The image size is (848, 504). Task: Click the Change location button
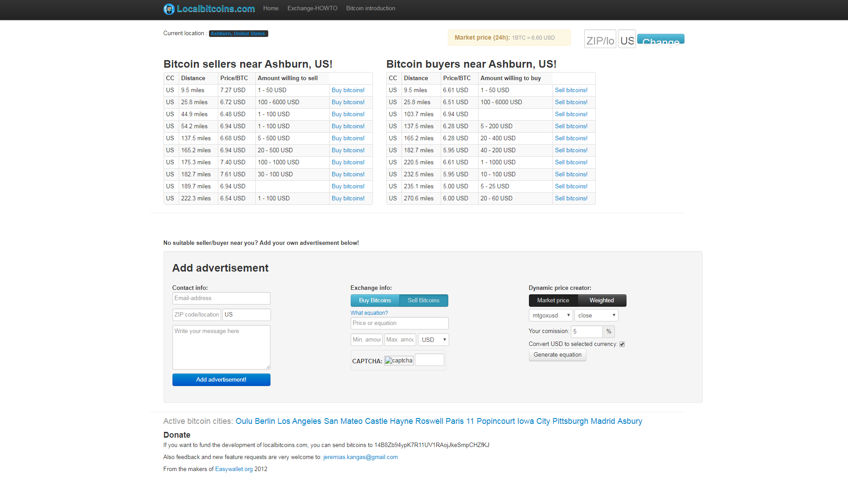[660, 39]
